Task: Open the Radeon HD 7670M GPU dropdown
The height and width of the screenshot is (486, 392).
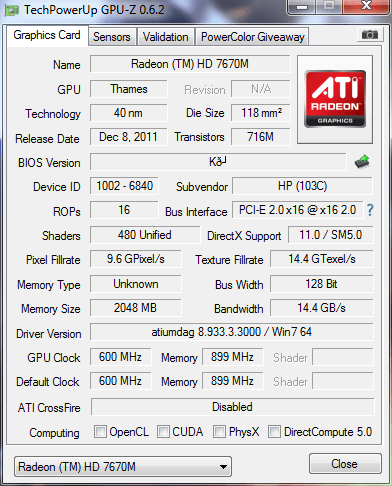Action: (x=123, y=466)
